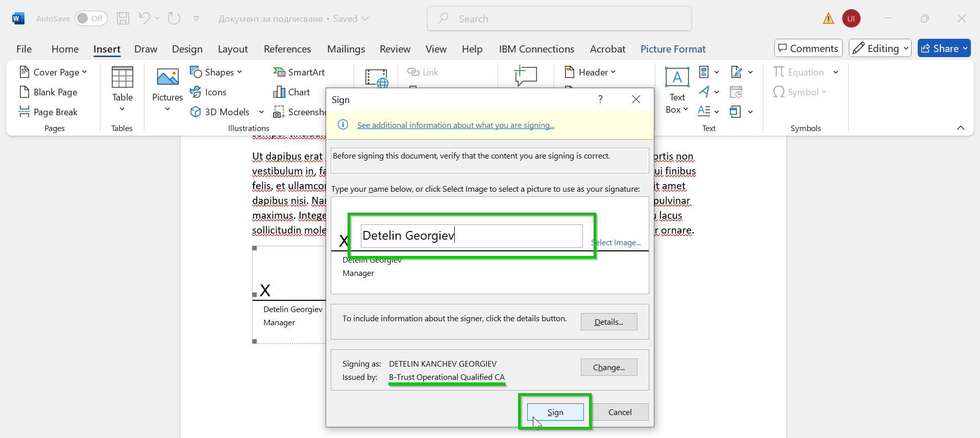The image size is (980, 438).
Task: Open the UI user account avatar
Action: 851,18
